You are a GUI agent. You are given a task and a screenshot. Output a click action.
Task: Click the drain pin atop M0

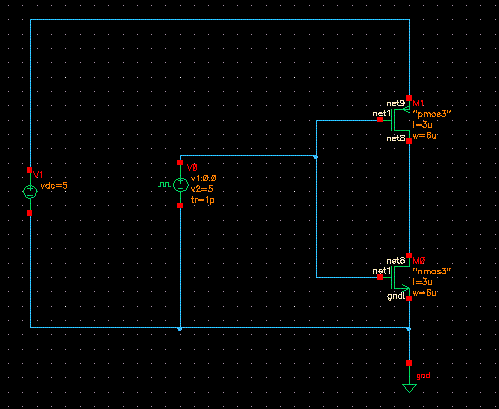[x=409, y=256]
